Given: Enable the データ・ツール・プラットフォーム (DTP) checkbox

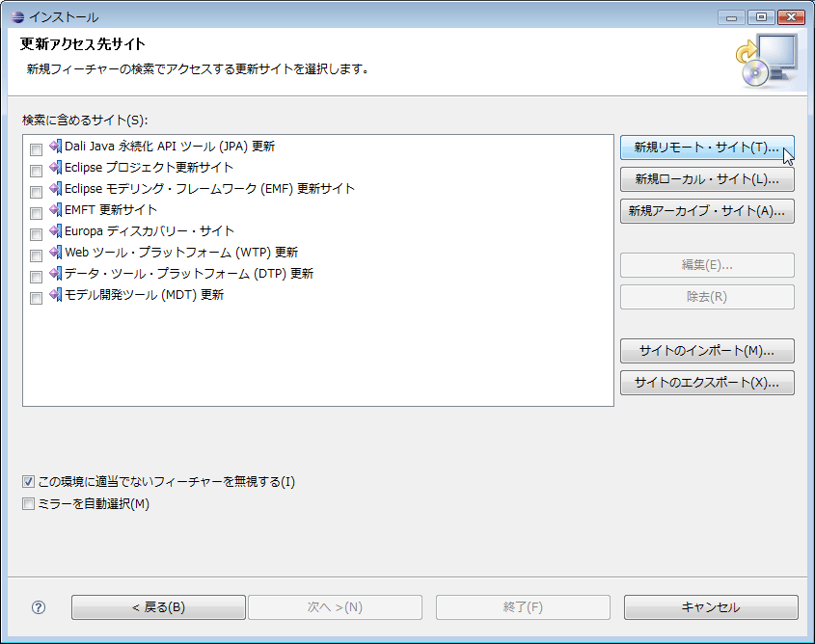Looking at the screenshot, I should pyautogui.click(x=36, y=278).
